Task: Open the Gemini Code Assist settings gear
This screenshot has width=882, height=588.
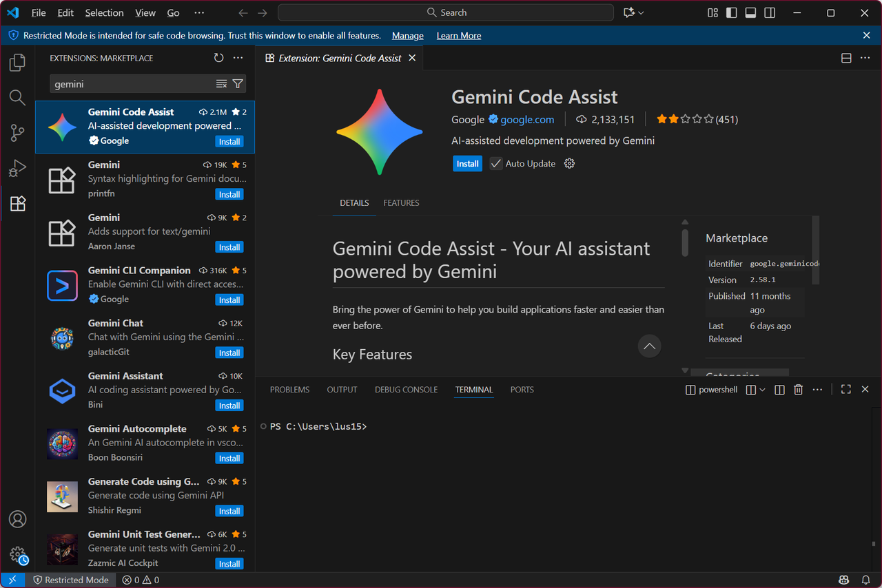Action: point(569,164)
